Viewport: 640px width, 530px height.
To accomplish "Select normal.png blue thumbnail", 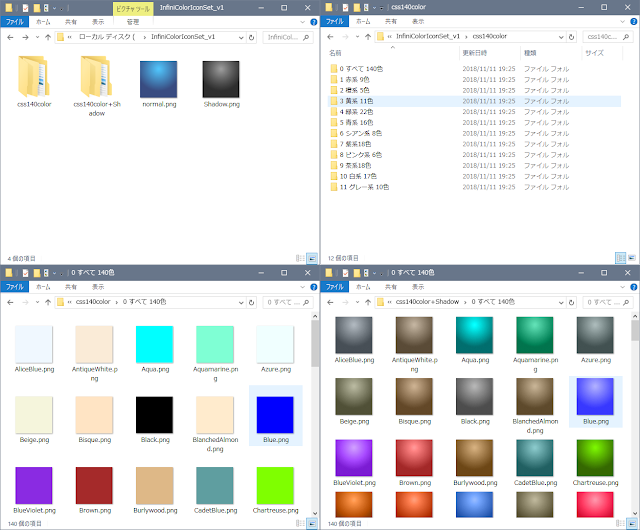I will click(158, 79).
